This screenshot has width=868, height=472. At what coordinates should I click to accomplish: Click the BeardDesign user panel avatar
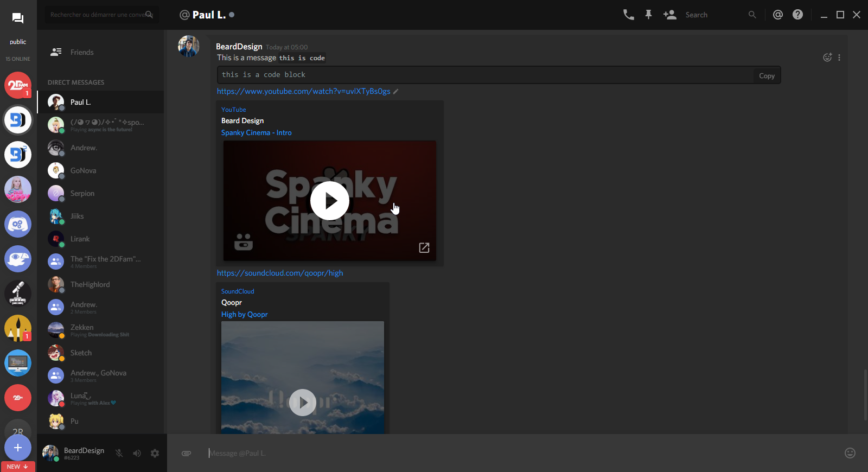click(50, 453)
